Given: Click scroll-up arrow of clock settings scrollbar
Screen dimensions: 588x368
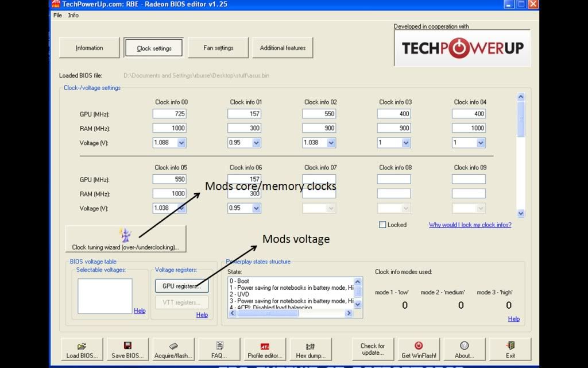Looking at the screenshot, I should (x=521, y=97).
